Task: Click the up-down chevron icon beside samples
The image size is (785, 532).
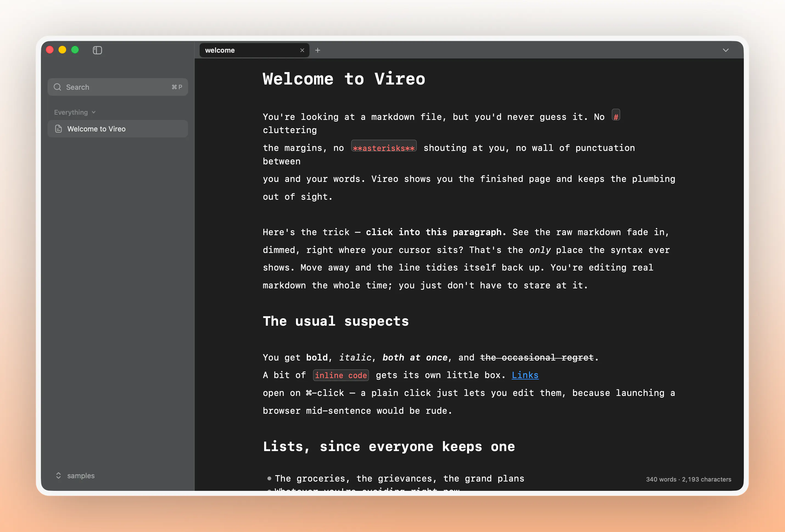Action: pyautogui.click(x=58, y=475)
